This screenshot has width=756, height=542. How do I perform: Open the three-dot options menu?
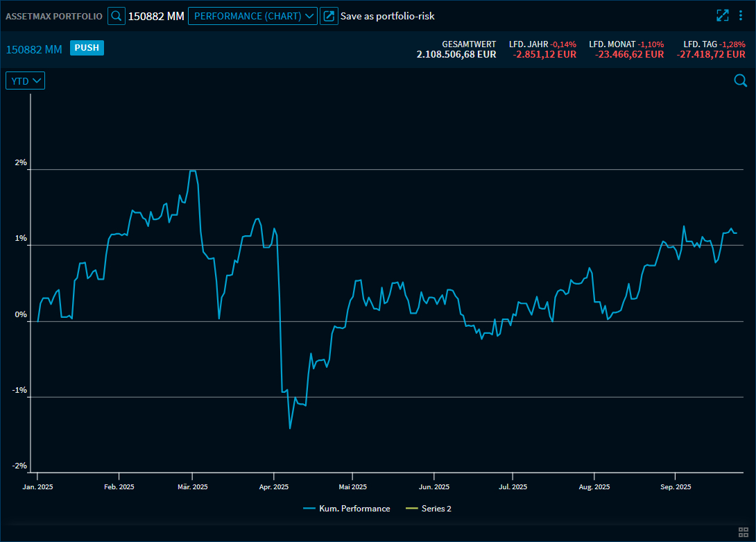[x=741, y=15]
